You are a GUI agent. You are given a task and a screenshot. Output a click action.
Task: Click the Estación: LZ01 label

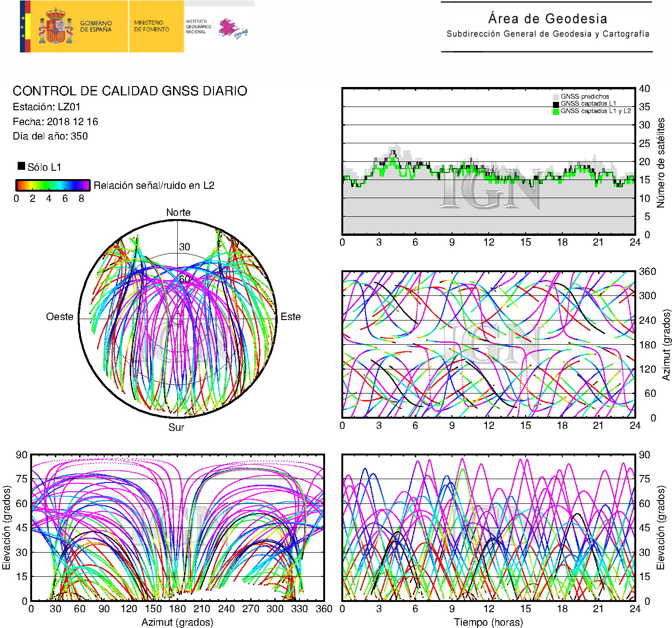(47, 107)
